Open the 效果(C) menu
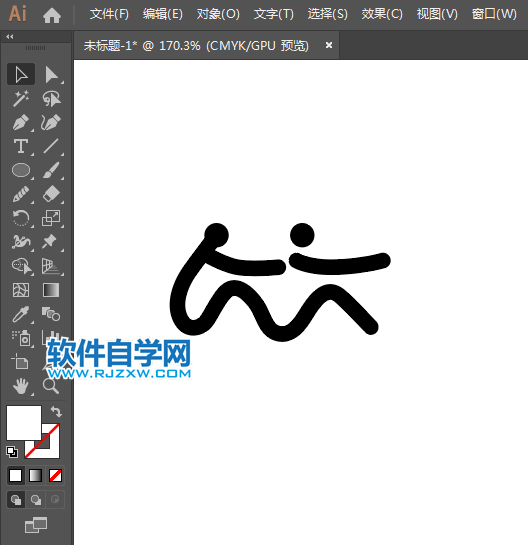 (x=382, y=14)
